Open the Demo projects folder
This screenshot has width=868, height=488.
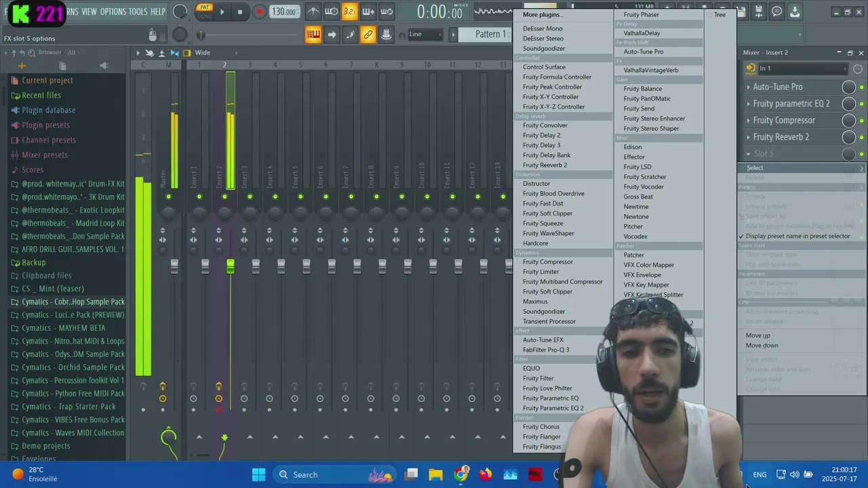(x=45, y=446)
